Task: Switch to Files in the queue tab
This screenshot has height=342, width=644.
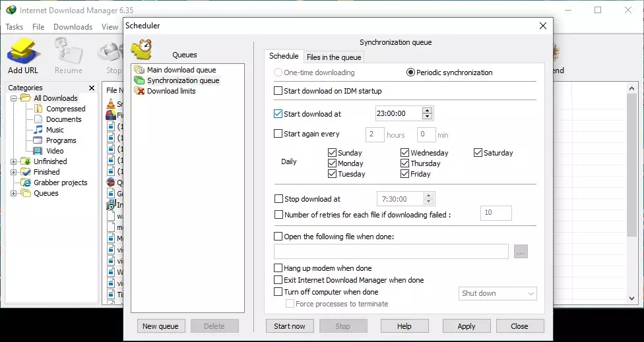Action: point(333,57)
